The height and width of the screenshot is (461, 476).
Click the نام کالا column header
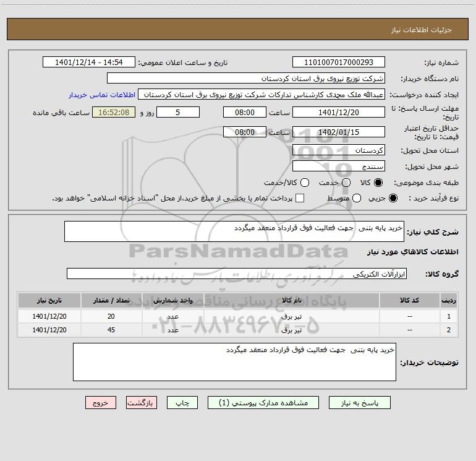click(292, 301)
